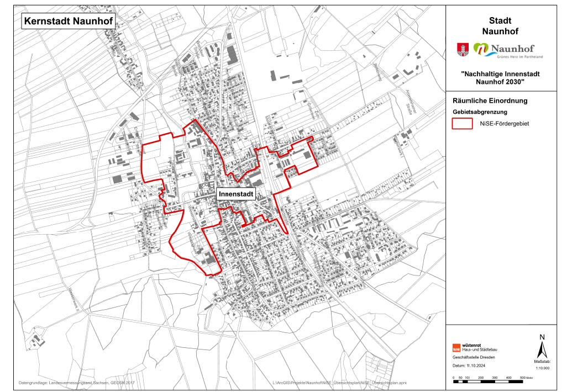This screenshot has width=567, height=392.
Task: Click the "Datum: 11.10.2024" line
Action: click(x=469, y=365)
